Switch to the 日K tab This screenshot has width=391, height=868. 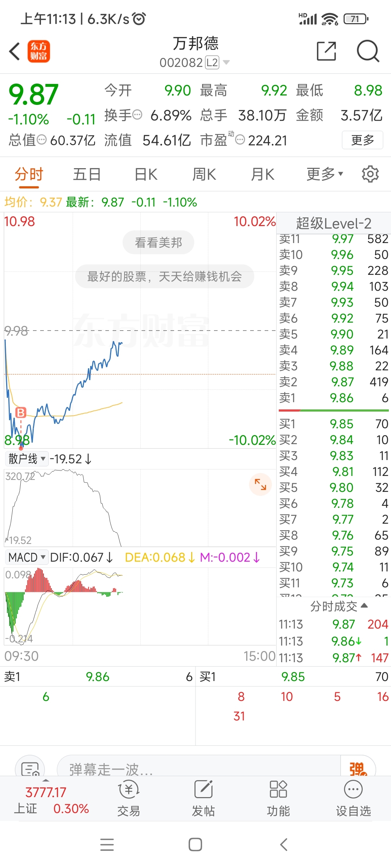[146, 174]
